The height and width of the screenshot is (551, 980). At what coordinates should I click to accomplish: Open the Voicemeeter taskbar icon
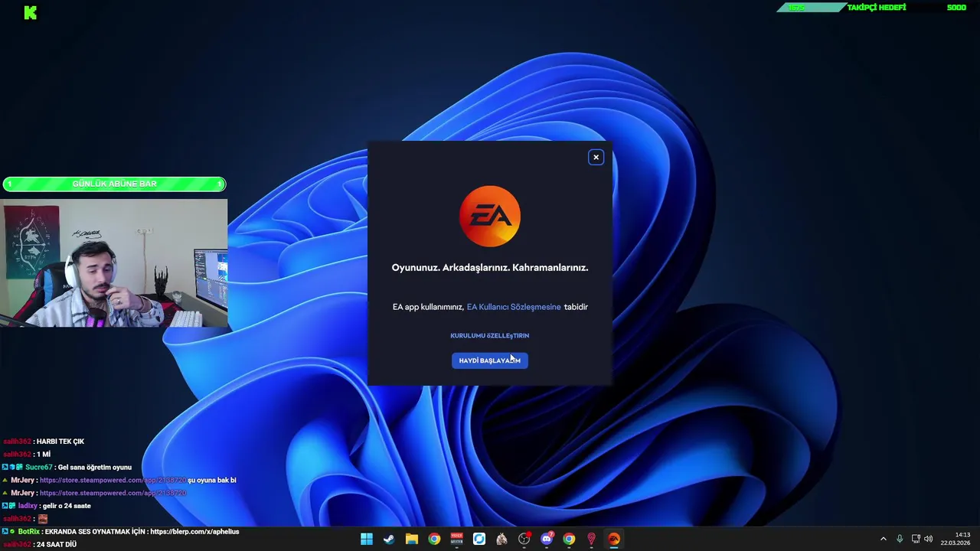(x=456, y=539)
